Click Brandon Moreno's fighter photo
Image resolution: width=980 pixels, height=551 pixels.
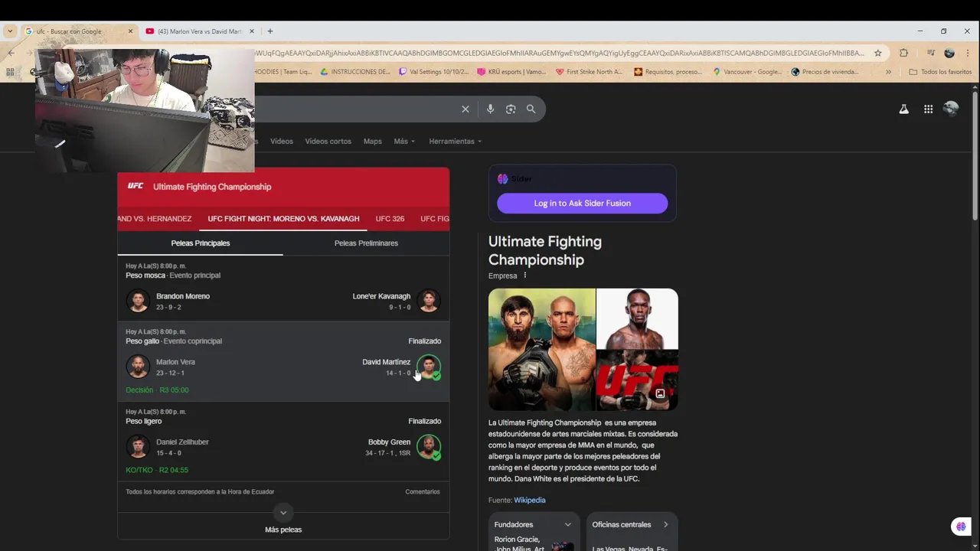click(138, 301)
